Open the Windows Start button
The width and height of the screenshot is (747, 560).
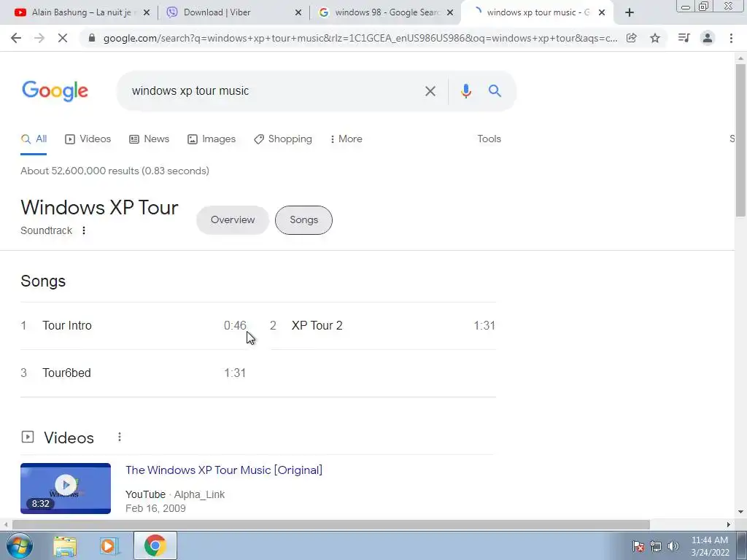(20, 546)
